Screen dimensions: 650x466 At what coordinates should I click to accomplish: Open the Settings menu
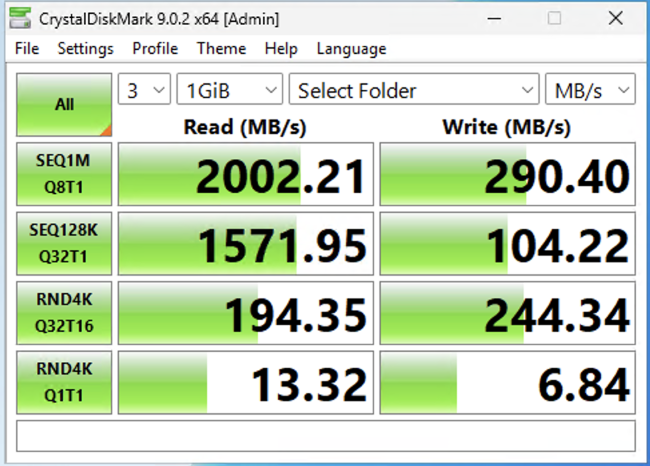click(85, 49)
